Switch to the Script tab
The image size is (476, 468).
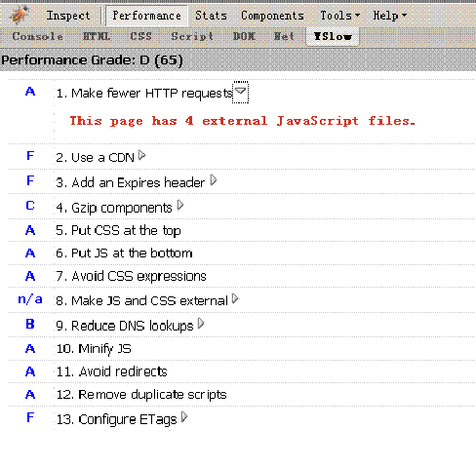pyautogui.click(x=192, y=36)
